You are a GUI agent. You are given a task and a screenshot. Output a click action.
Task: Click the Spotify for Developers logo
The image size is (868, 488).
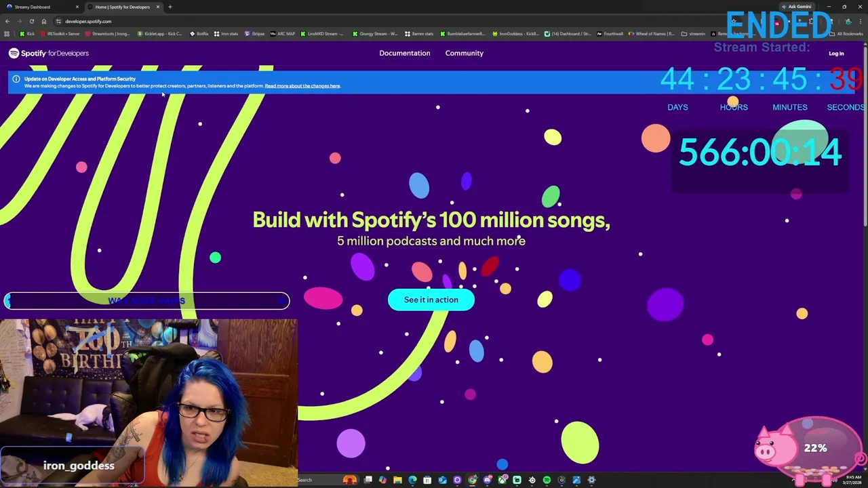pyautogui.click(x=48, y=53)
